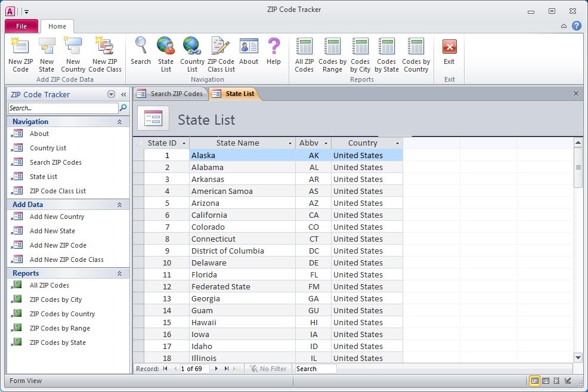Open ZIP Codes by Range report

click(x=60, y=328)
